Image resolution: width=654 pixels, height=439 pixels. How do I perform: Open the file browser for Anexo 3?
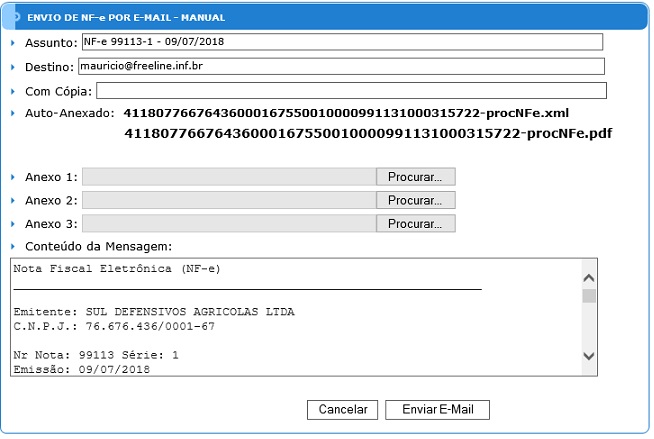(x=415, y=224)
